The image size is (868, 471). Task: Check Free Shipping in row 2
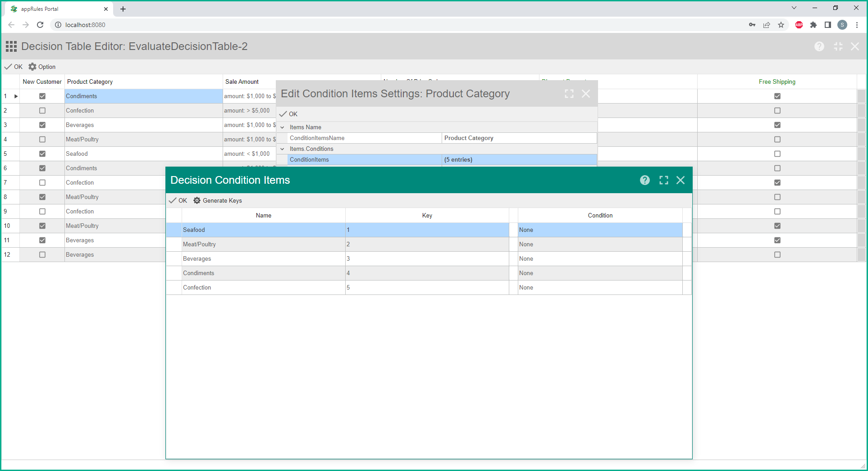point(777,110)
